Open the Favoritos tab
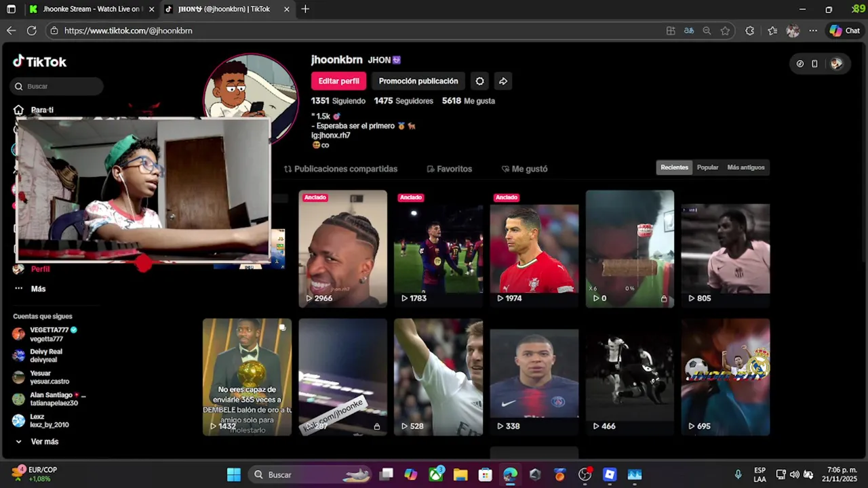The height and width of the screenshot is (488, 868). point(449,169)
